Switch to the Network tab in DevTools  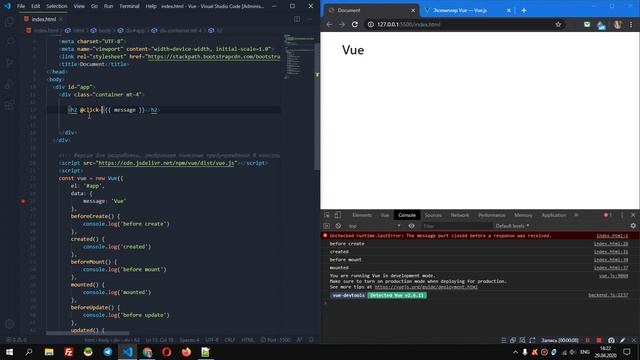460,215
